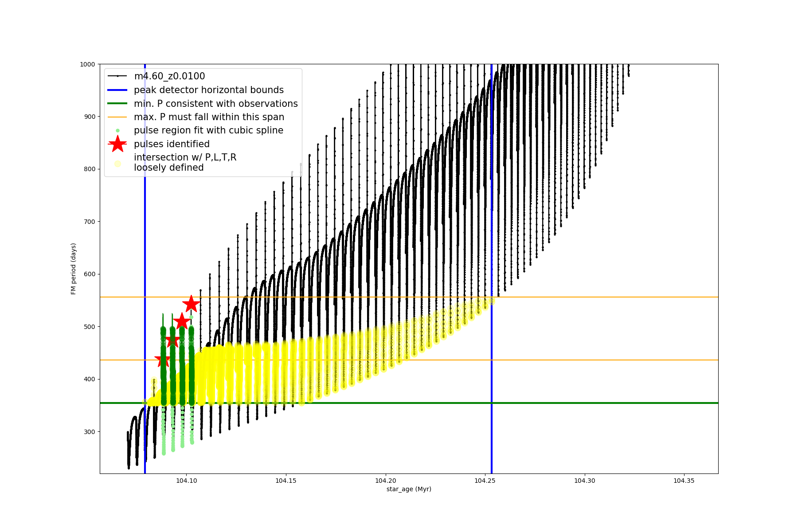Click 'min. P consistent with observations' legend entry
Image resolution: width=798 pixels, height=532 pixels.
[x=216, y=104]
